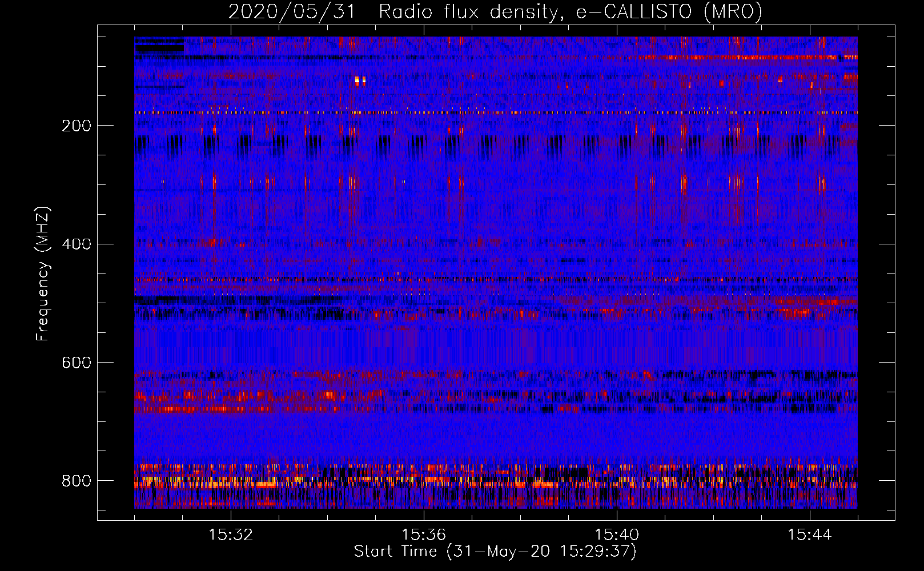Click the '600' frequency tick label

click(77, 363)
